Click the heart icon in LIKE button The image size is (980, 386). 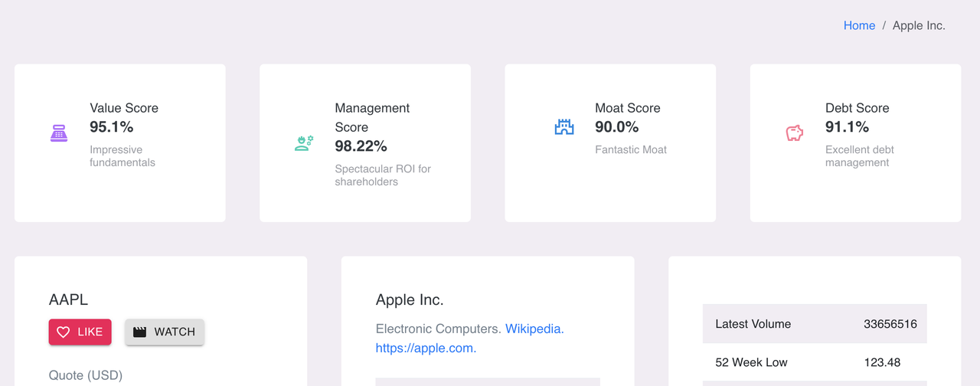(64, 332)
